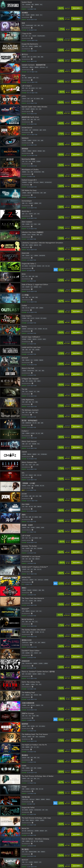84x868 pixels.
Task: Open the System Shock game thumbnail
Action: (10, 5)
